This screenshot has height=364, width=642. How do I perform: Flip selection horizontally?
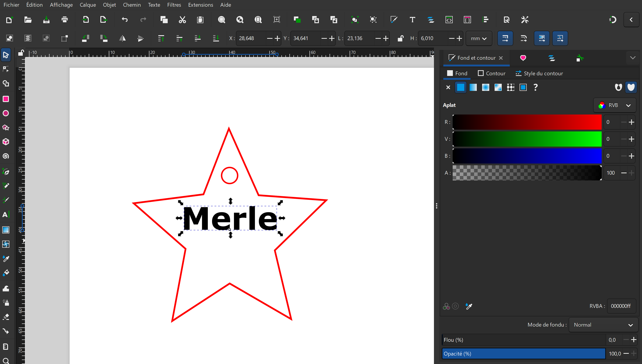[122, 38]
